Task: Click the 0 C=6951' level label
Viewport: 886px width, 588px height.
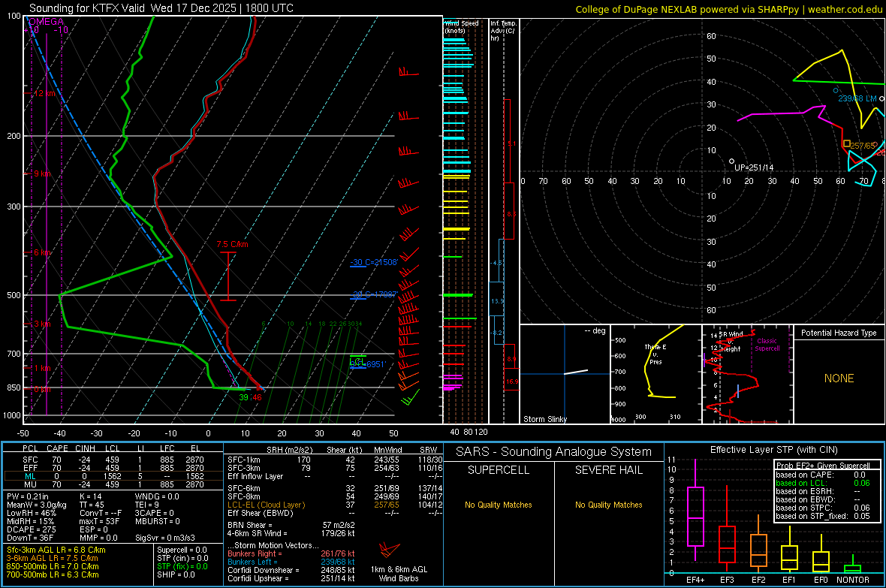Action: pos(368,365)
